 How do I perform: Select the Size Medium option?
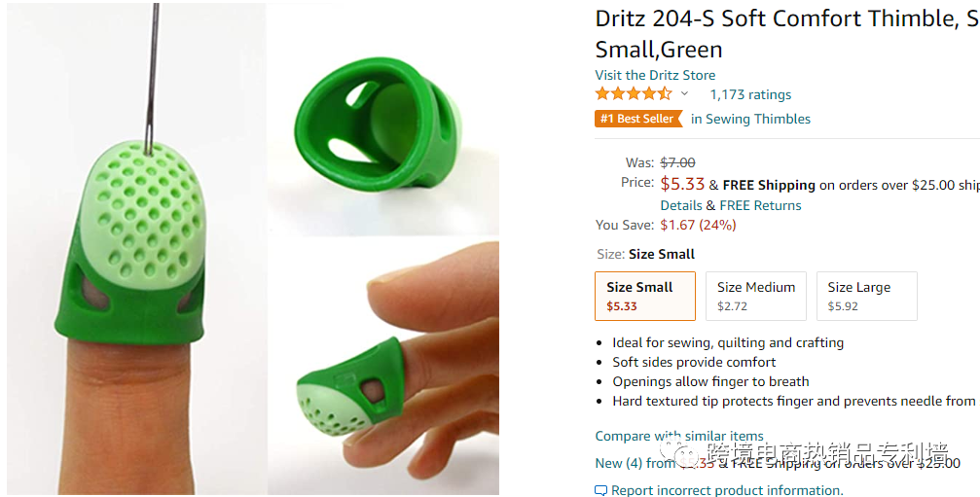click(756, 296)
